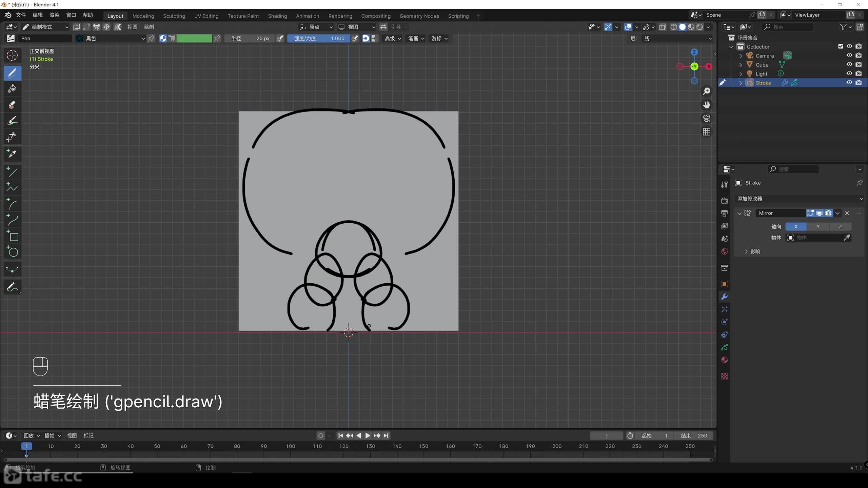Jump to the last frame
This screenshot has width=868, height=488.
386,435
